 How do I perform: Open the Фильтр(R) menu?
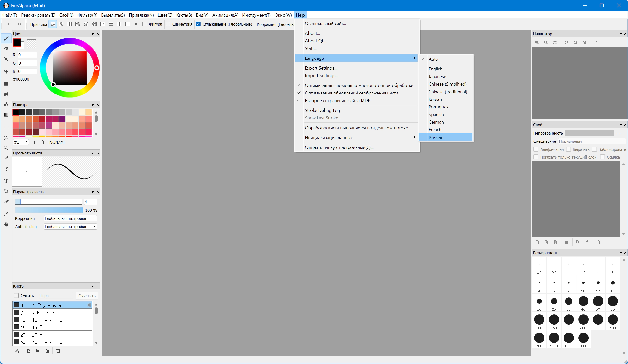pos(87,15)
